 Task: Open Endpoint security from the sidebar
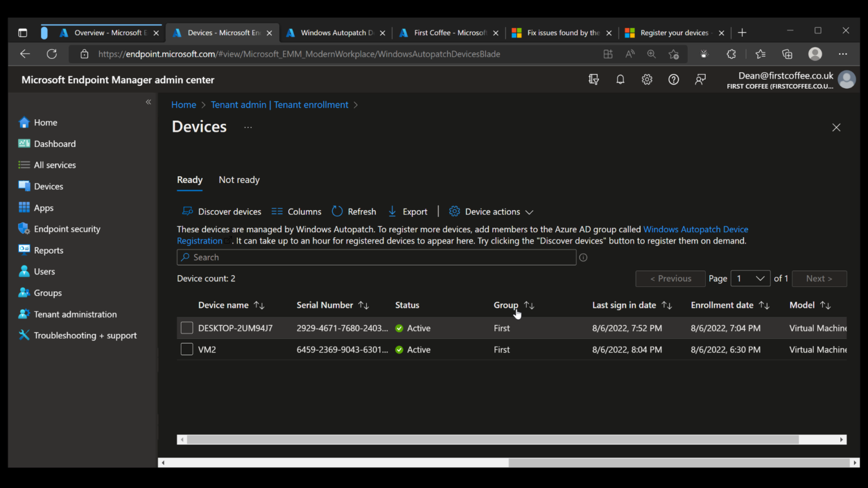pos(67,229)
